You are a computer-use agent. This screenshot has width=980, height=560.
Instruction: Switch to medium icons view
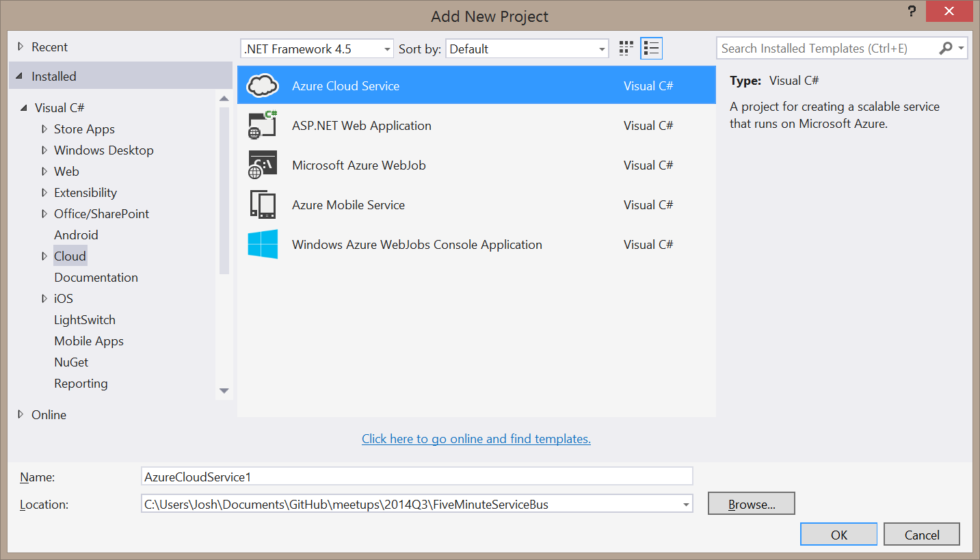[626, 49]
